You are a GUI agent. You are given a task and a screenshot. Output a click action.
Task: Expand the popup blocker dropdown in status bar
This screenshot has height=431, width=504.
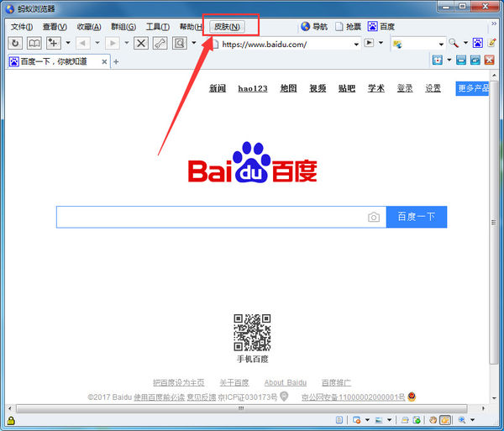[x=367, y=420]
